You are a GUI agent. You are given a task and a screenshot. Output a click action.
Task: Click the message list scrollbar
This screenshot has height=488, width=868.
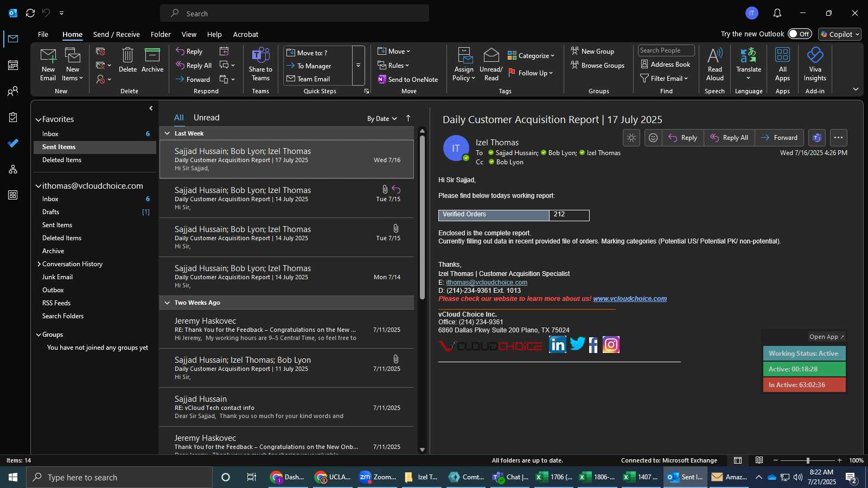coord(422,217)
